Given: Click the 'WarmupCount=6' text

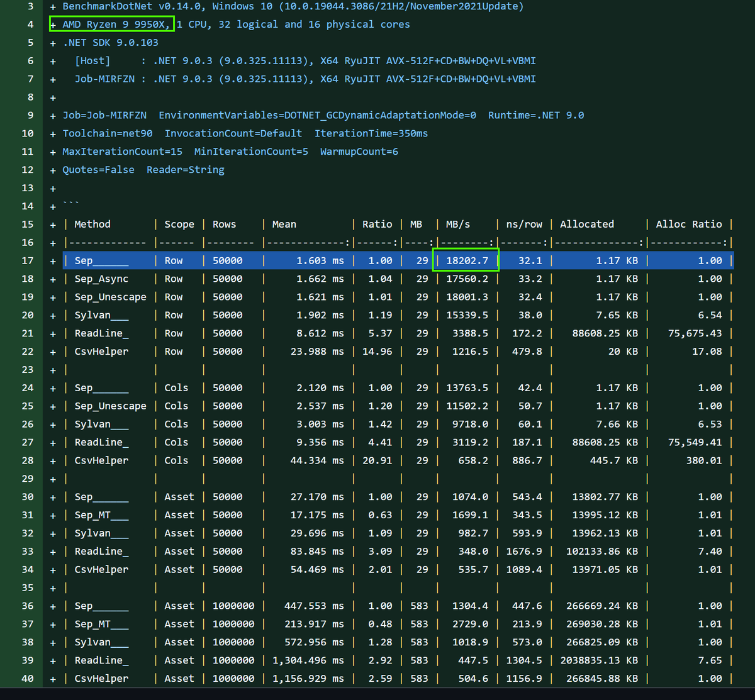Looking at the screenshot, I should (359, 152).
